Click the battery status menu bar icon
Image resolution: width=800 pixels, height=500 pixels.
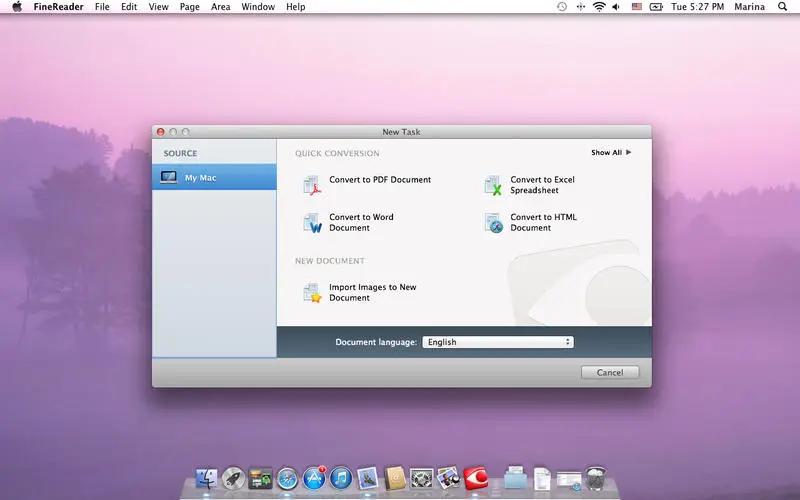pyautogui.click(x=656, y=7)
